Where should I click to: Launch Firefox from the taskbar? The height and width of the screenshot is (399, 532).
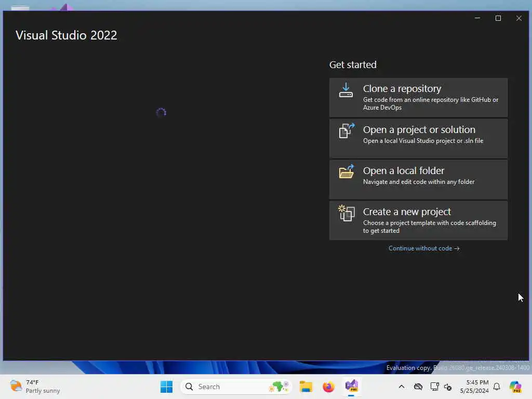(x=328, y=387)
